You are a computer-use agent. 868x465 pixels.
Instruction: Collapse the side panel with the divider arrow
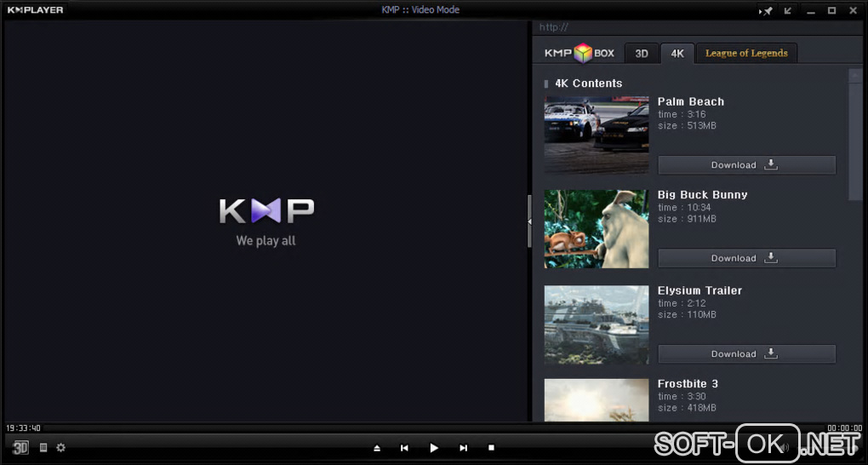529,221
